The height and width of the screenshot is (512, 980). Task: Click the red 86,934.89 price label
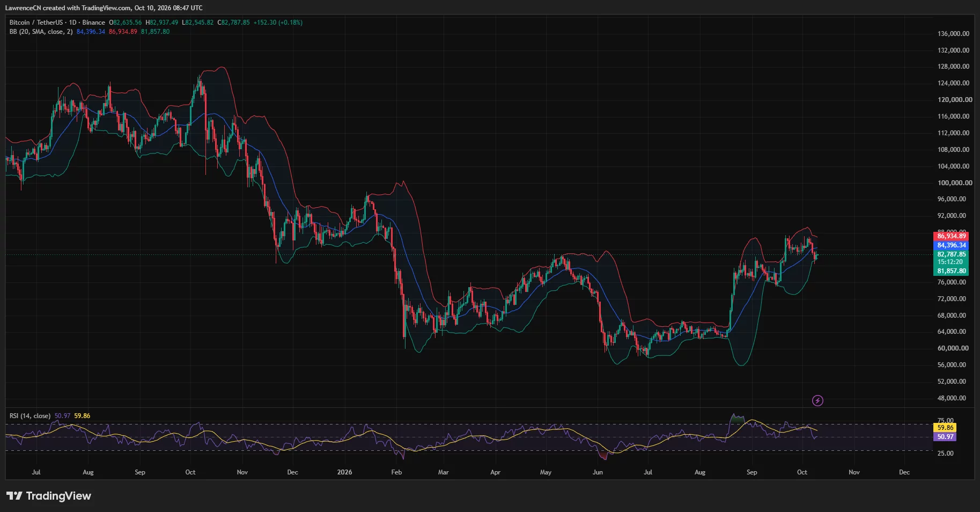pos(951,236)
